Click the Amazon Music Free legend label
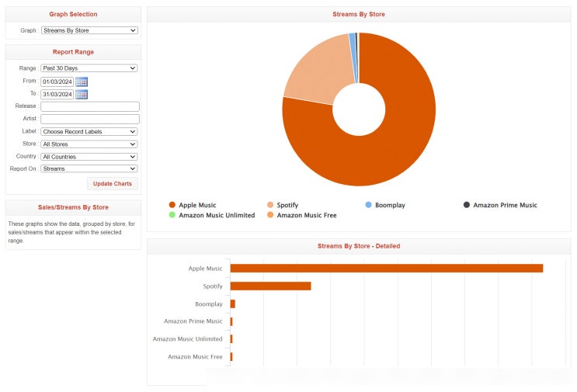 coord(307,215)
